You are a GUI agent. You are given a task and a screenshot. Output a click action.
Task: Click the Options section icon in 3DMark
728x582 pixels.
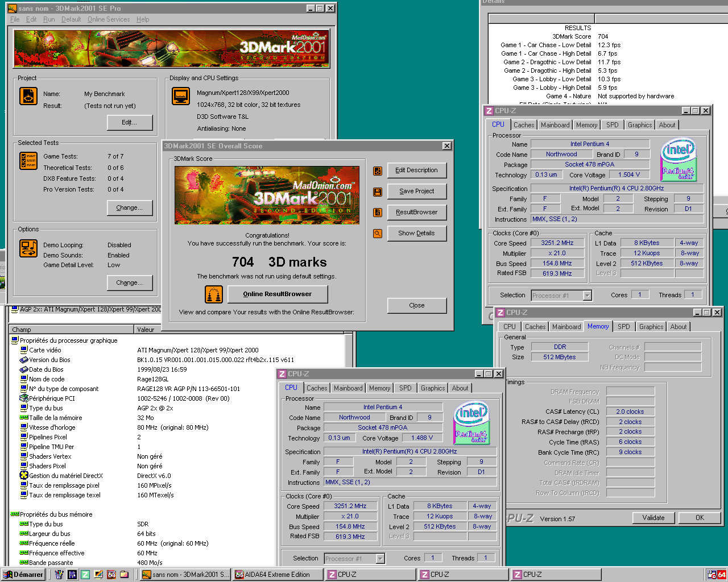[x=28, y=248]
